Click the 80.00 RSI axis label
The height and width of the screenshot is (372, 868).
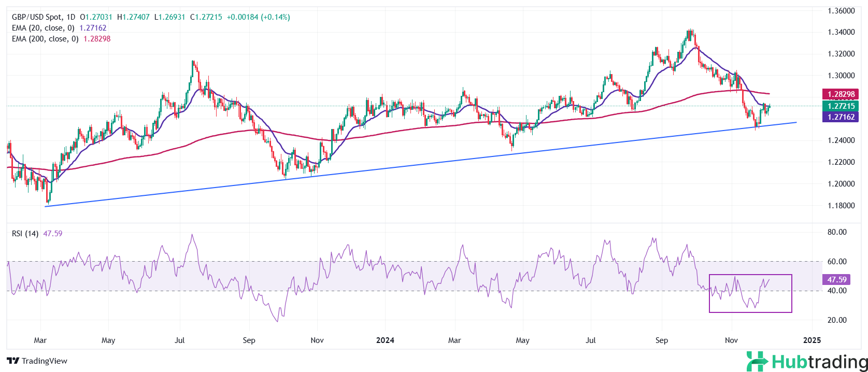click(x=837, y=232)
